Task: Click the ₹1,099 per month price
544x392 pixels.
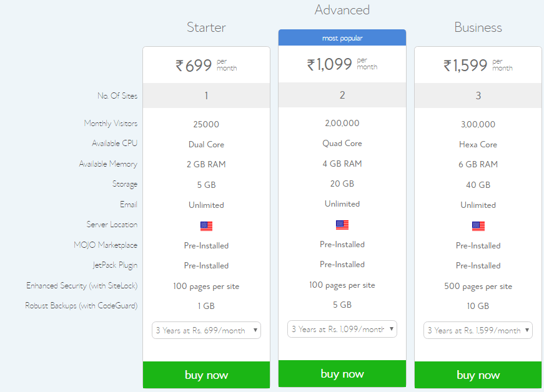Action: click(342, 64)
